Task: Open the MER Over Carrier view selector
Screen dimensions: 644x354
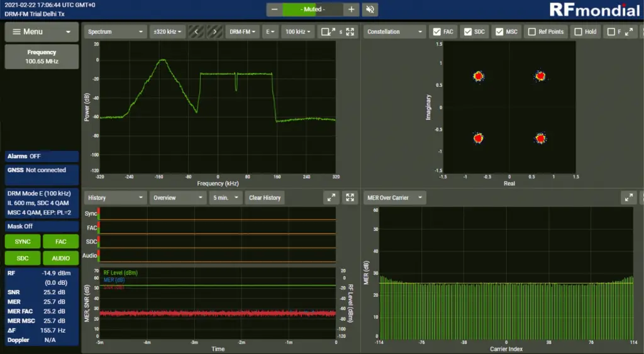Action: [x=395, y=197]
